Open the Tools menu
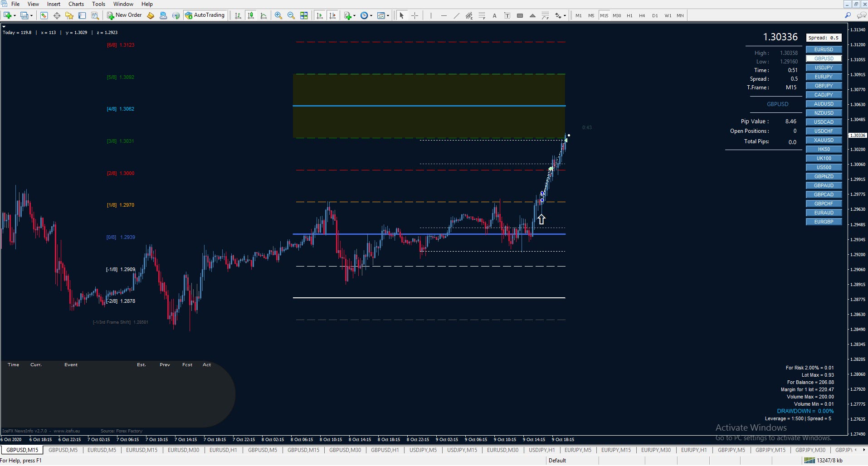Screen dimensions: 868x466 (x=98, y=4)
